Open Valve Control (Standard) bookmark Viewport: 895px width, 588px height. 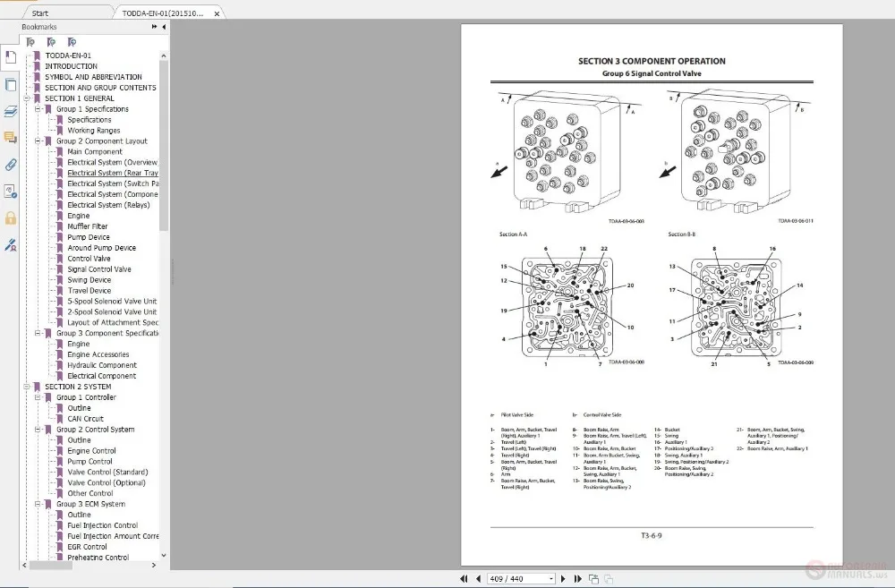(107, 473)
